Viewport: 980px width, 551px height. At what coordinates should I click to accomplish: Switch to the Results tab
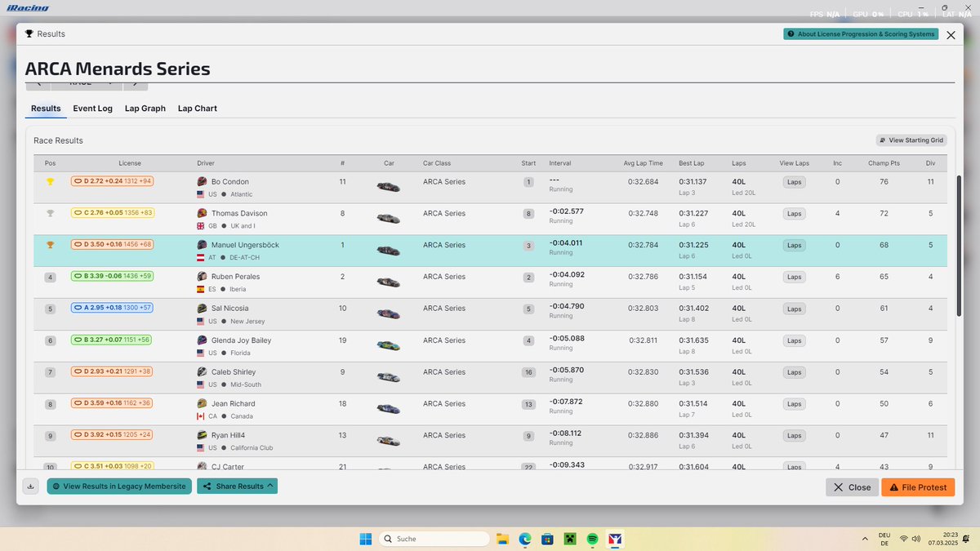click(x=46, y=109)
